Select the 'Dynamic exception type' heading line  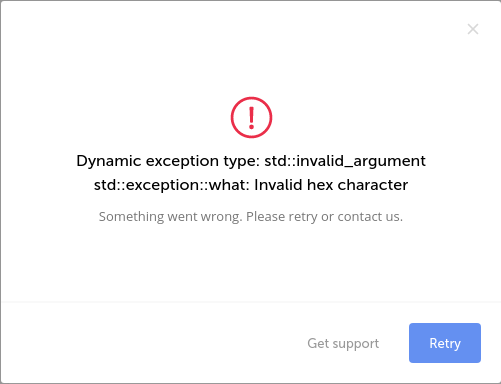coord(251,161)
